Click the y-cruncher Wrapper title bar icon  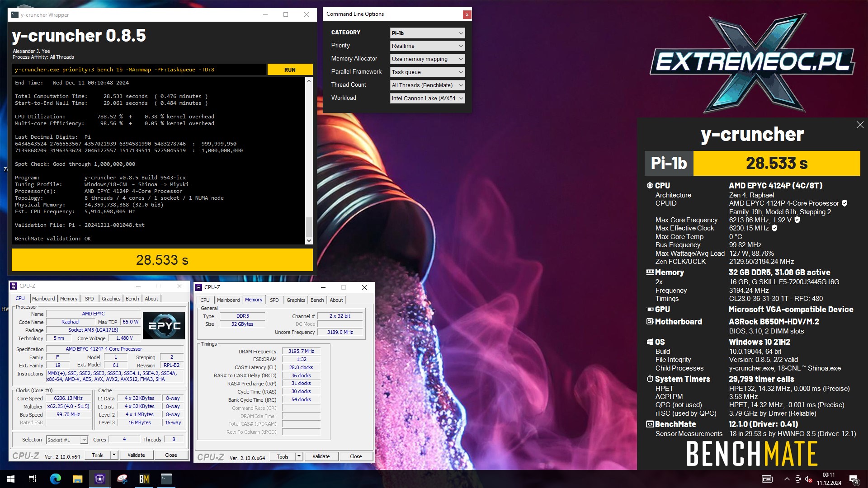tap(15, 15)
